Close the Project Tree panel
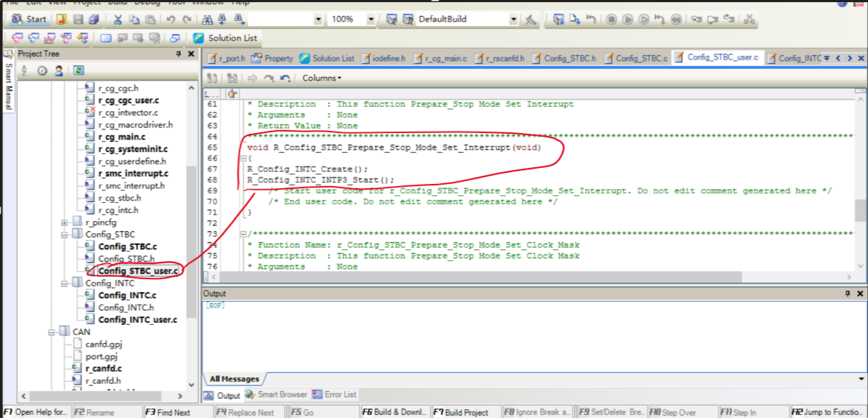The width and height of the screenshot is (868, 418). coord(191,54)
